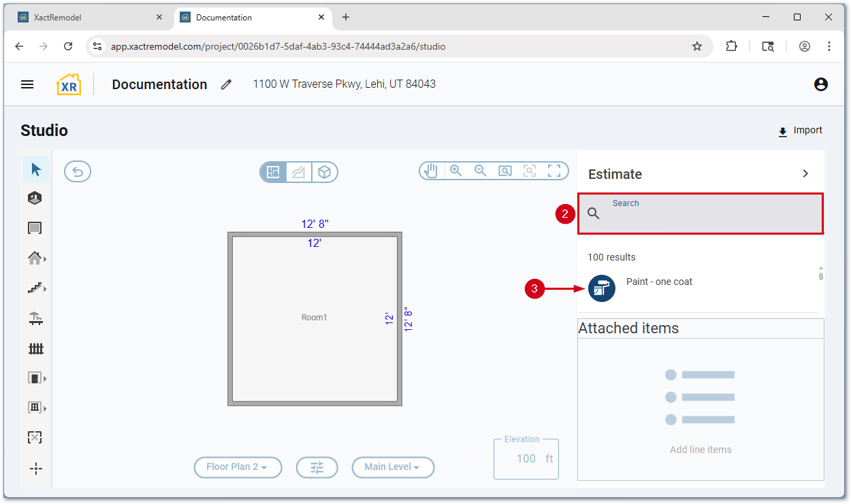The width and height of the screenshot is (851, 504).
Task: Click the zoom out magnifier
Action: pos(480,171)
